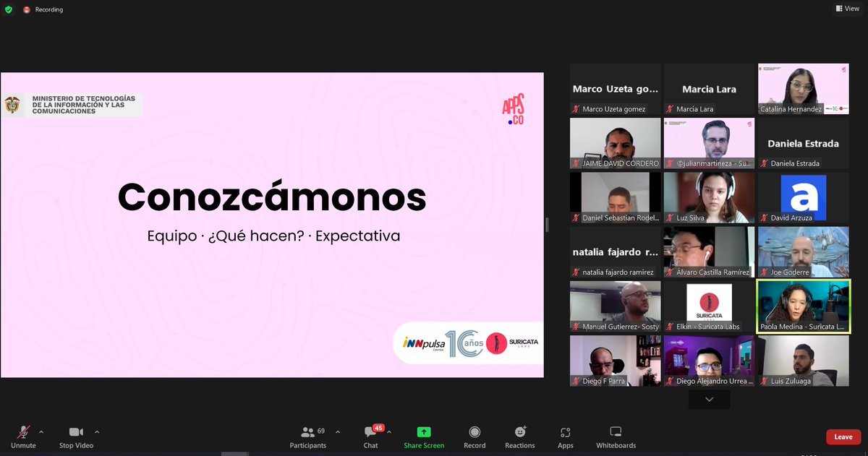Select Daniel Sebastian Rodel video tile
868x456 pixels.
point(616,197)
